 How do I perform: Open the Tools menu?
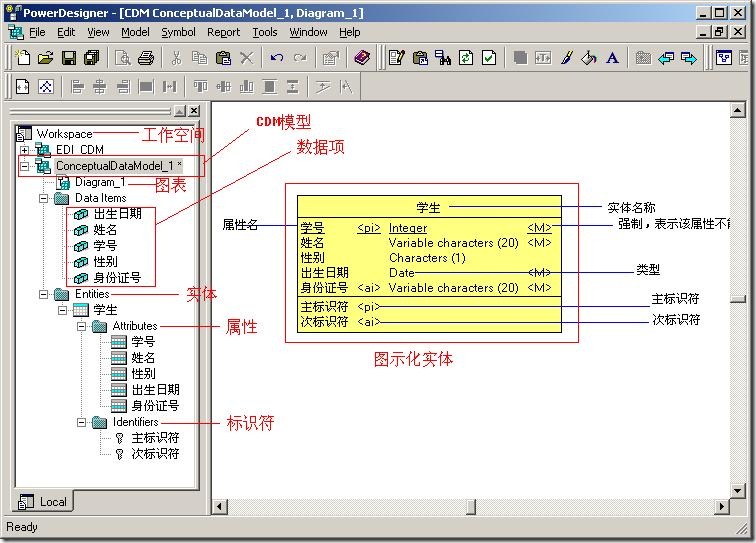point(265,32)
